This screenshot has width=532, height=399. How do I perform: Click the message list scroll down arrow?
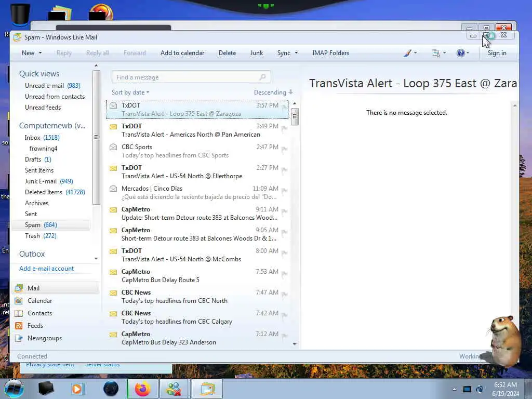click(x=295, y=344)
